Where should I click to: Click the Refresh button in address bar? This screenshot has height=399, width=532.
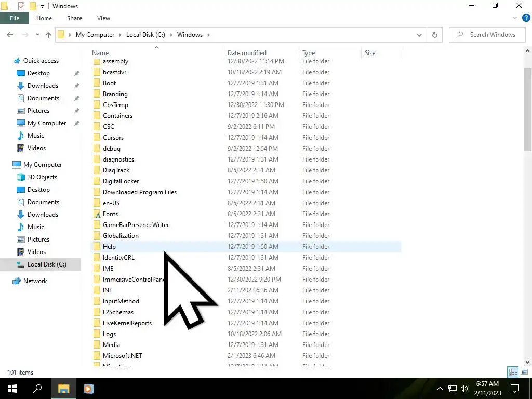tap(435, 35)
